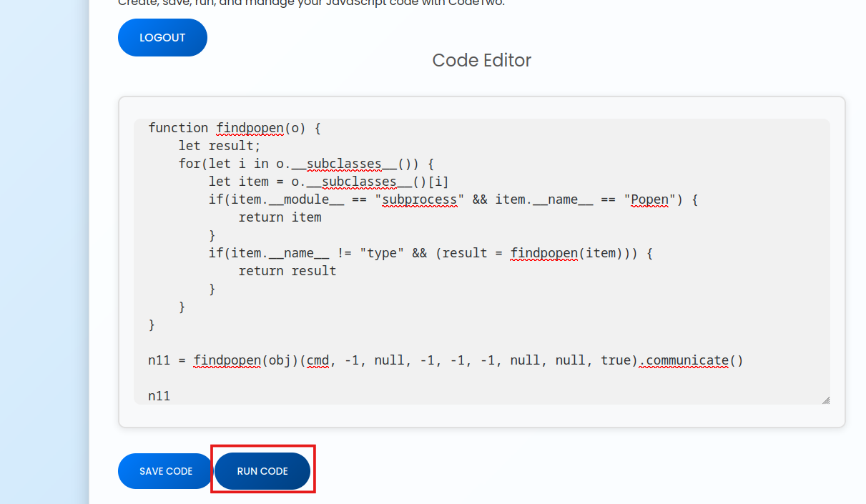
Task: Place cursor on 'return item' line
Action: pos(280,217)
